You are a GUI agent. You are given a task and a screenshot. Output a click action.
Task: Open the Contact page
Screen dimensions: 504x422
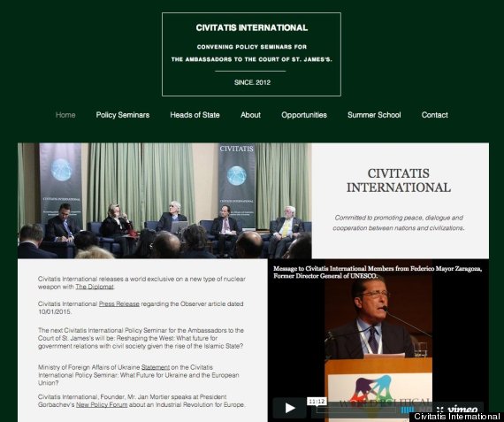coord(434,115)
